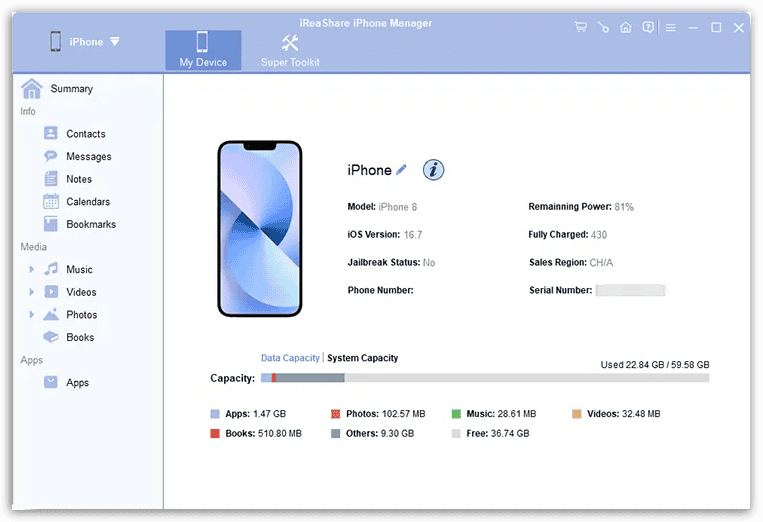Select the Data Capacity tab

pos(290,358)
